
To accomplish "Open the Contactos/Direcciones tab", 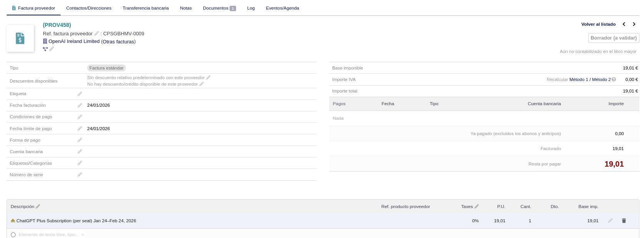I will point(89,8).
